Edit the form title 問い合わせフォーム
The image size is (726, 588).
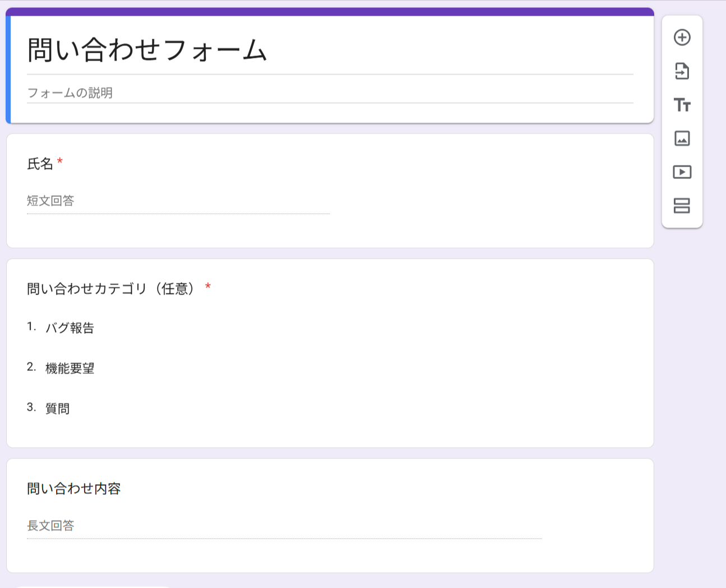(146, 50)
